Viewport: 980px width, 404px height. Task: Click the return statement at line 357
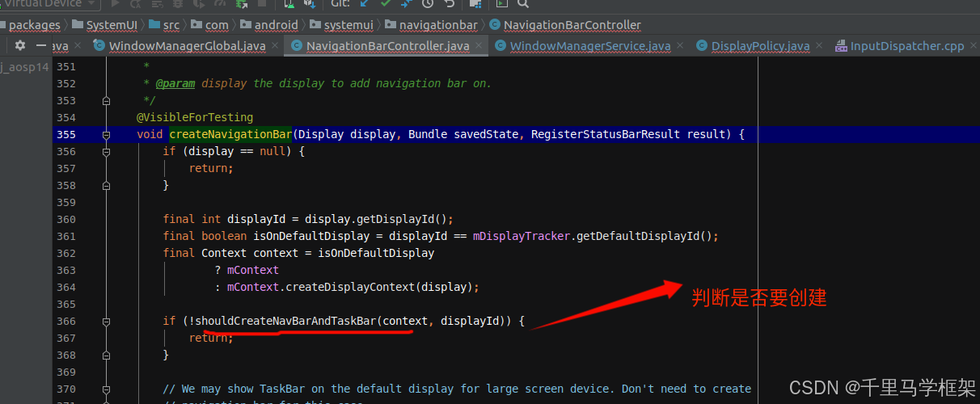[x=211, y=168]
